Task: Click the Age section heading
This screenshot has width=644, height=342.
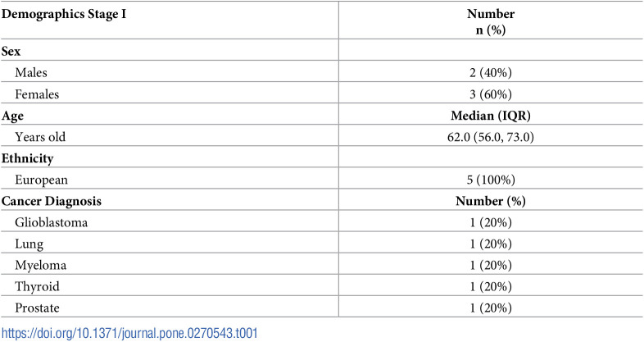Action: (12, 116)
